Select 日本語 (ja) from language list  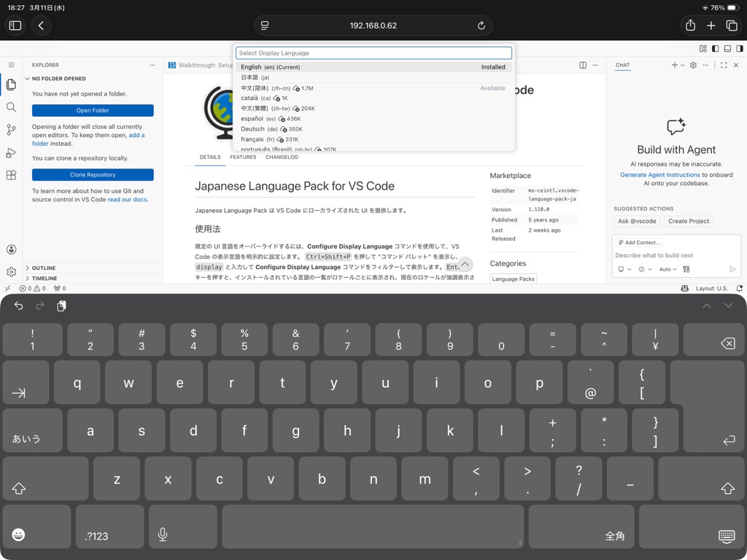(x=255, y=77)
